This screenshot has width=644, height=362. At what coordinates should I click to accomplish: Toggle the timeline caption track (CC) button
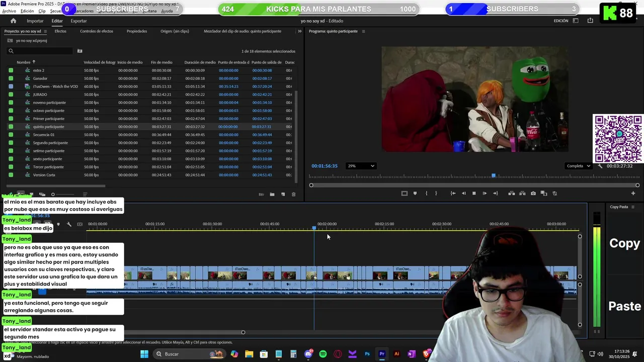click(x=79, y=224)
